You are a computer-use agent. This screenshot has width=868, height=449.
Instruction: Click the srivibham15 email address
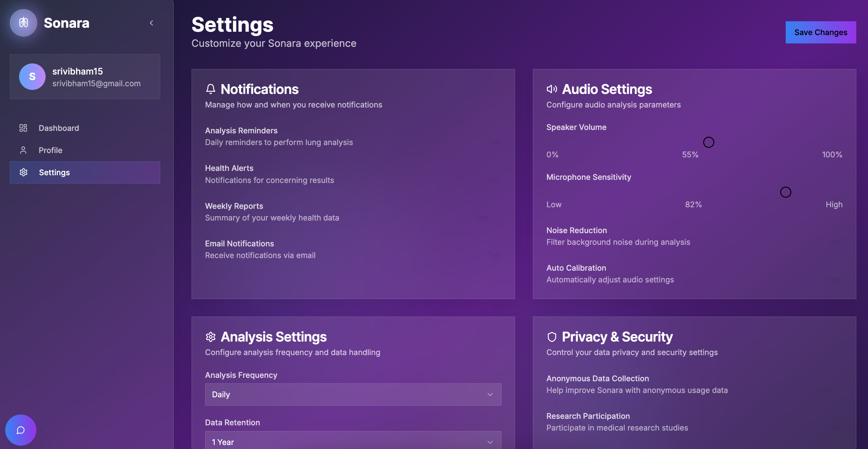96,83
